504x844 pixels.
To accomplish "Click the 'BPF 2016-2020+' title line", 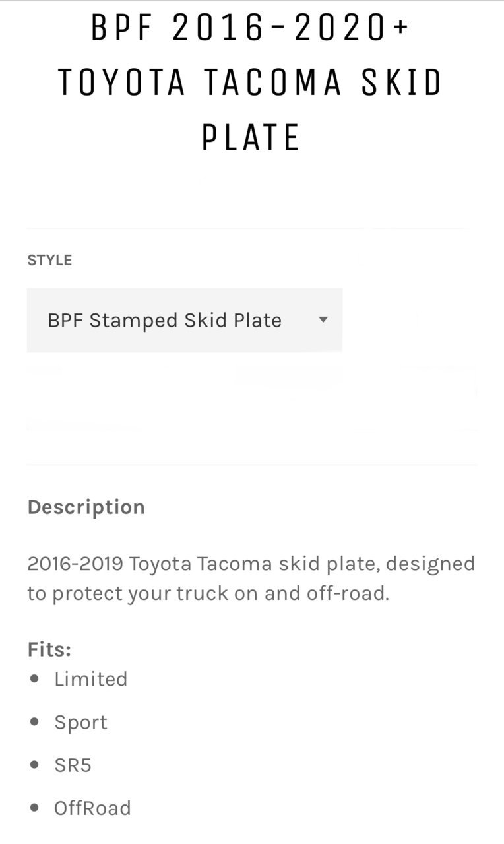I will coord(251,28).
